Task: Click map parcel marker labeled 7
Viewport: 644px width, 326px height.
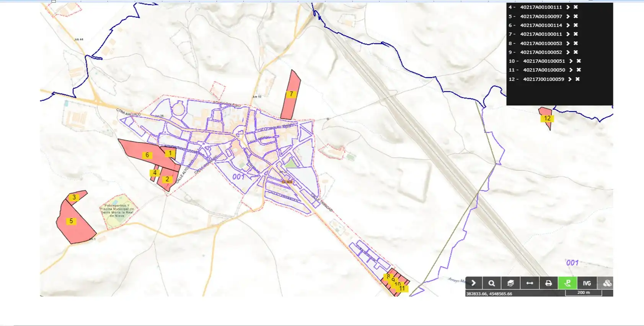Action: 291,94
